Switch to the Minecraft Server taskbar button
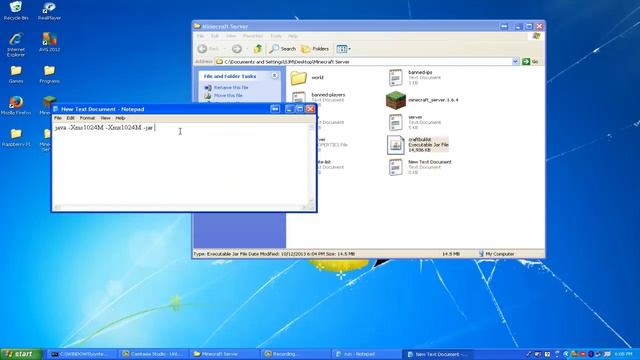 pos(224,354)
